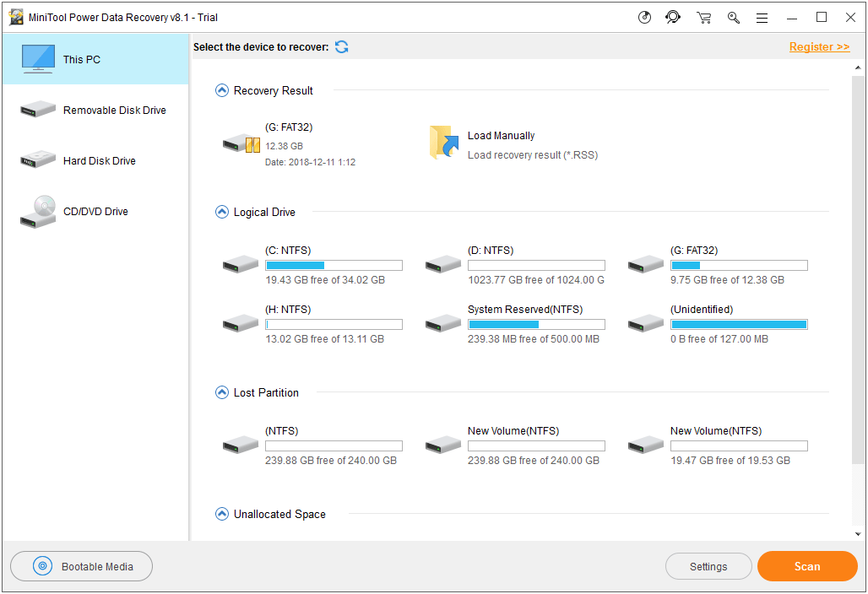Click the trial time disc icon
868x594 pixels.
pyautogui.click(x=644, y=17)
